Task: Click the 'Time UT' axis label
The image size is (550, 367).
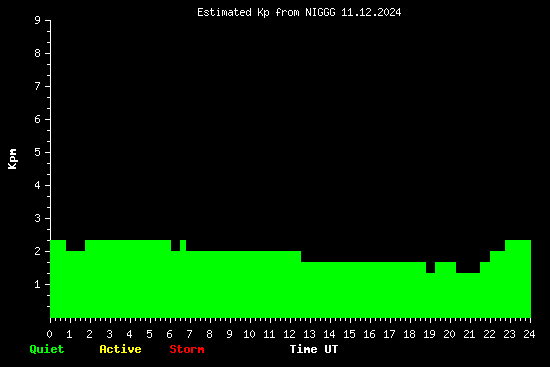Action: (x=314, y=349)
